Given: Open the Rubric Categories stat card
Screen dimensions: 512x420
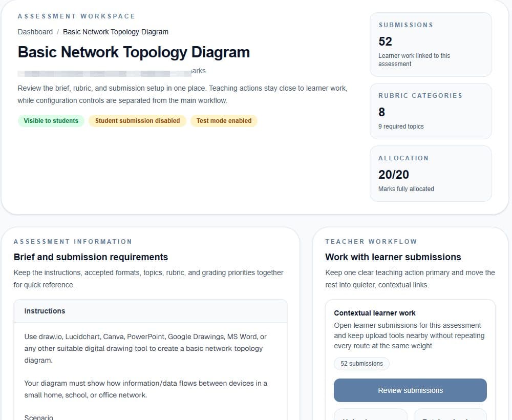Looking at the screenshot, I should coord(431,111).
